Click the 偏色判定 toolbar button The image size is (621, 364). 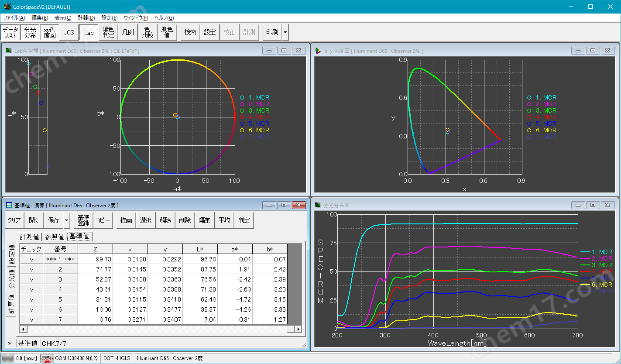108,32
